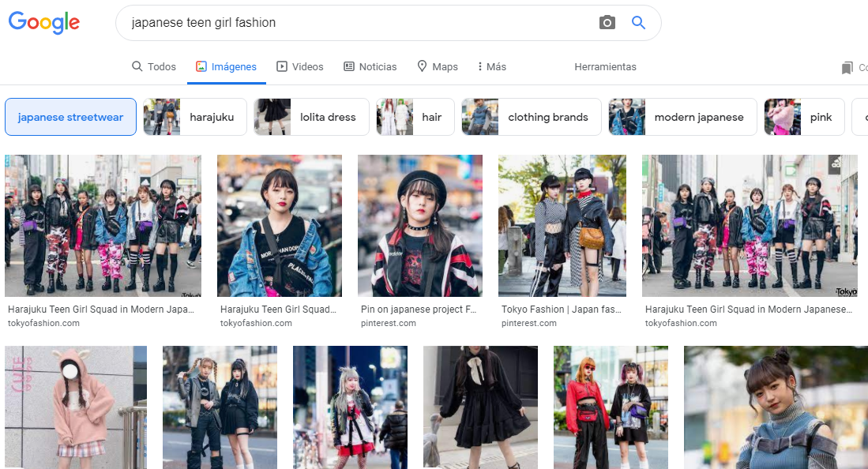Open Herramientas search tools
Viewport: 868px width, 469px height.
pyautogui.click(x=605, y=66)
